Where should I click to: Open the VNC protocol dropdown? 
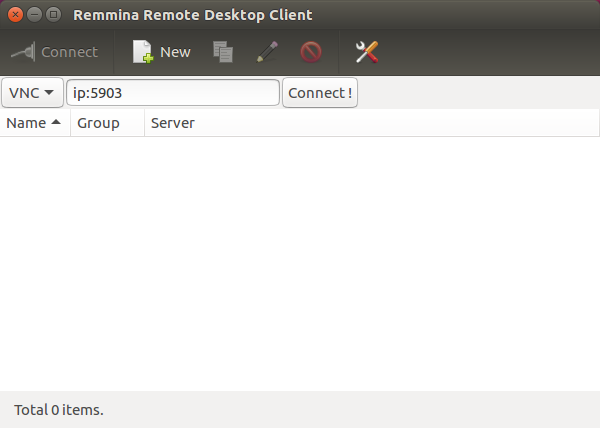(x=32, y=93)
